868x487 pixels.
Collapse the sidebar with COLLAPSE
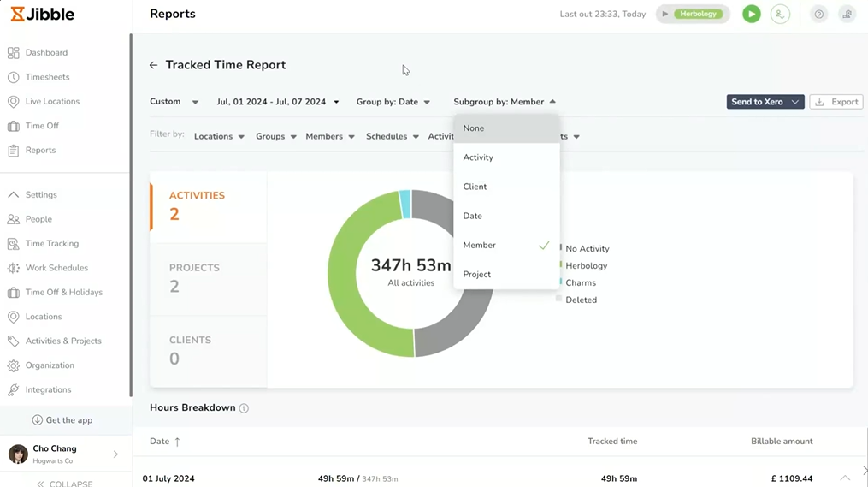click(x=64, y=483)
